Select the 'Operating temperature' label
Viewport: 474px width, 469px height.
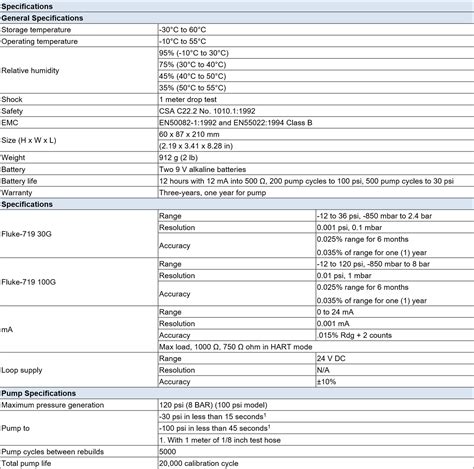point(39,41)
